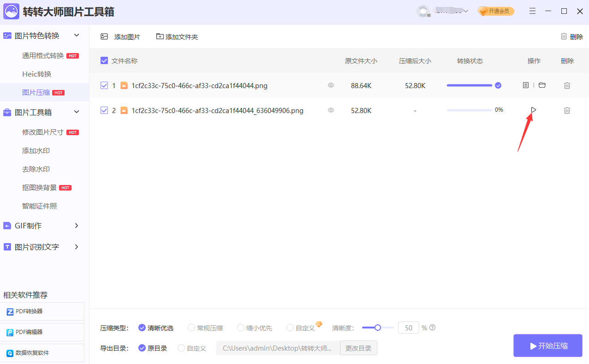Click the 88.64K original size cell
Viewport: 589px width, 364px height.
[361, 85]
